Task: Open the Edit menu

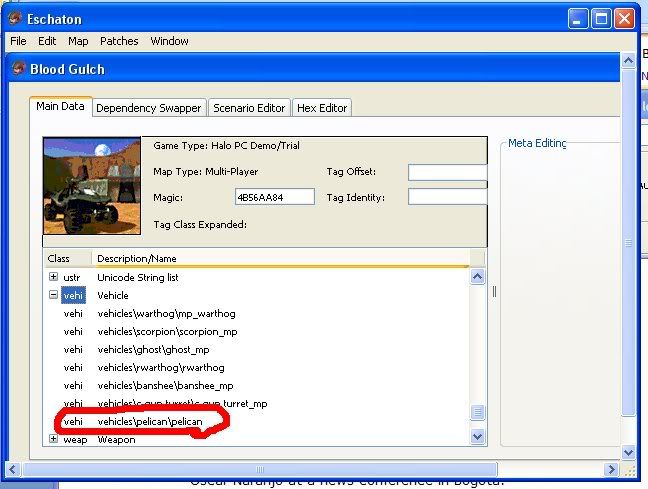Action: (47, 41)
